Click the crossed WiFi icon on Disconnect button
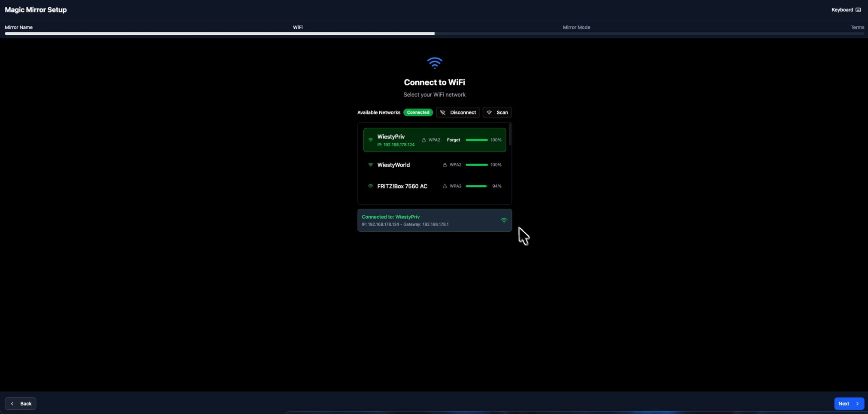 [x=444, y=112]
